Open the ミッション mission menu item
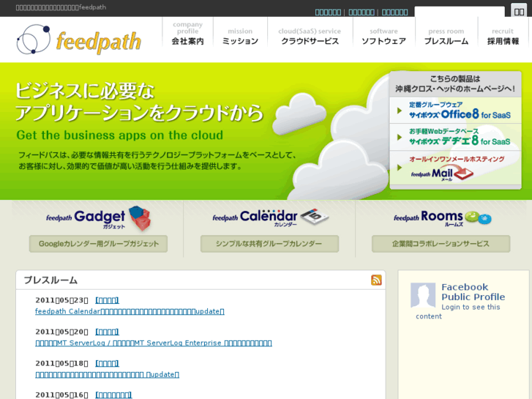Screen dimensions: 532x399 pyautogui.click(x=240, y=37)
